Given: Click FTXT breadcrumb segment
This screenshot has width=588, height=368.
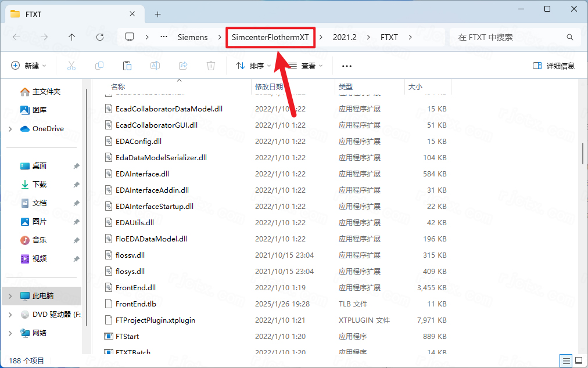Looking at the screenshot, I should coord(389,37).
